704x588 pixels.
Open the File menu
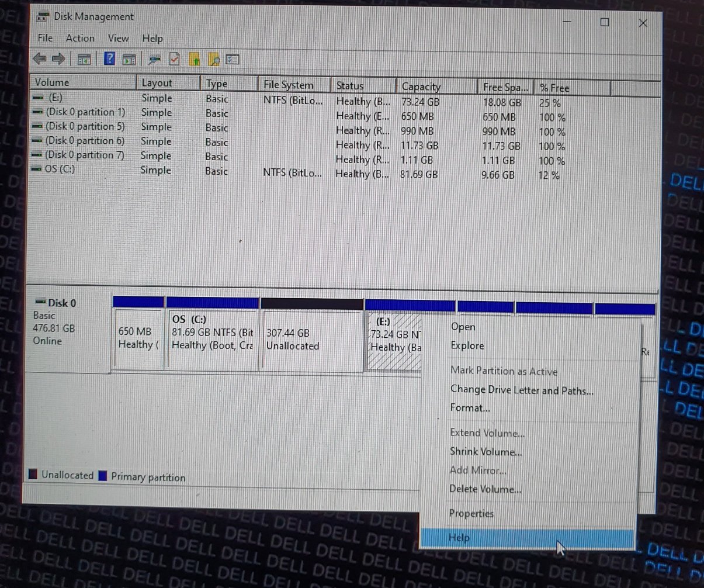[x=45, y=38]
